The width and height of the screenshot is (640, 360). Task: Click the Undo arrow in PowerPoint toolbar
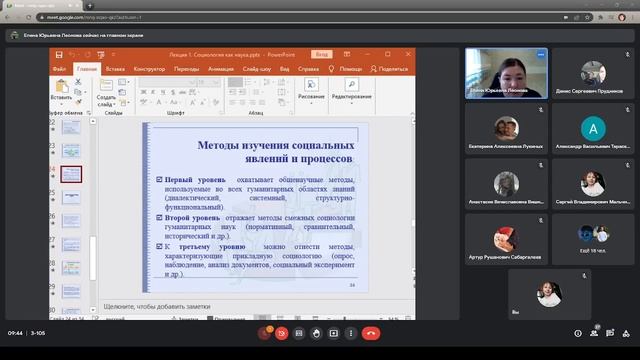[x=72, y=55]
